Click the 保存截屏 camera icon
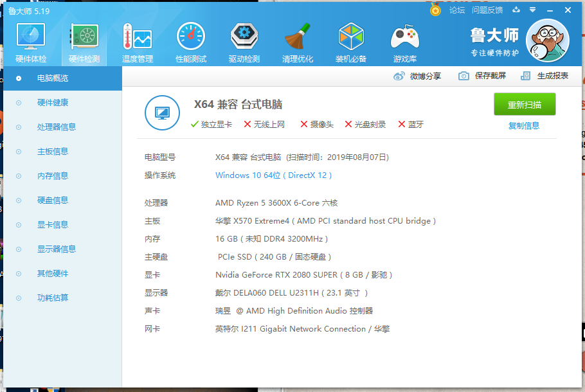585x392 pixels. [464, 76]
